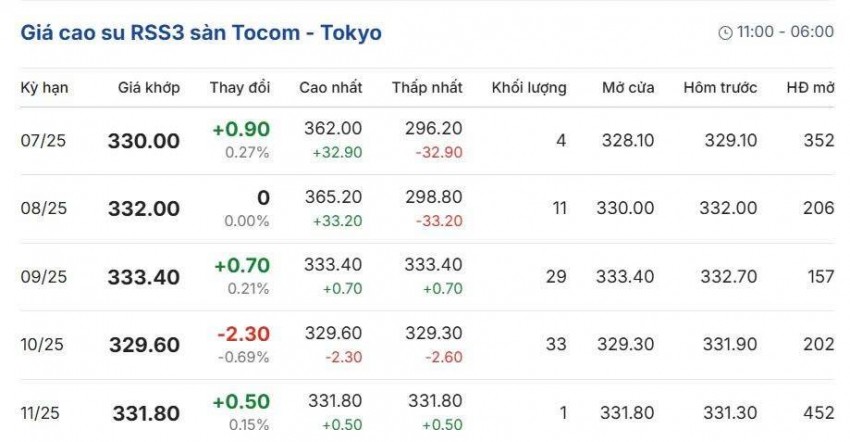
Task: Click the 330.00 matched price
Action: point(144,141)
